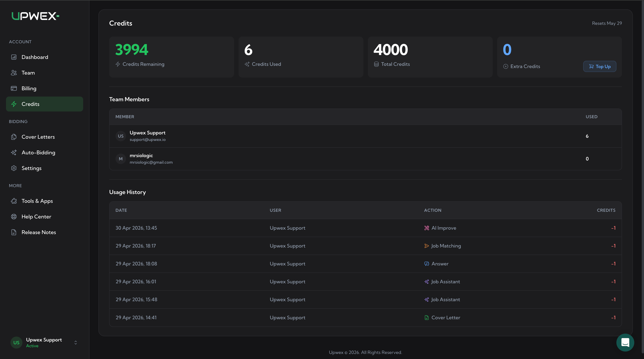
Task: Click the USED column header
Action: pos(591,117)
